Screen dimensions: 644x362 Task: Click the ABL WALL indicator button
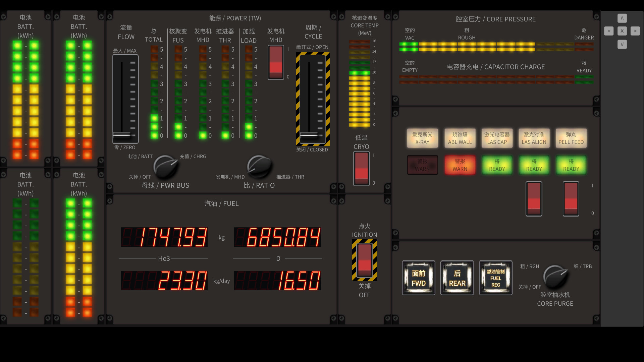point(460,138)
